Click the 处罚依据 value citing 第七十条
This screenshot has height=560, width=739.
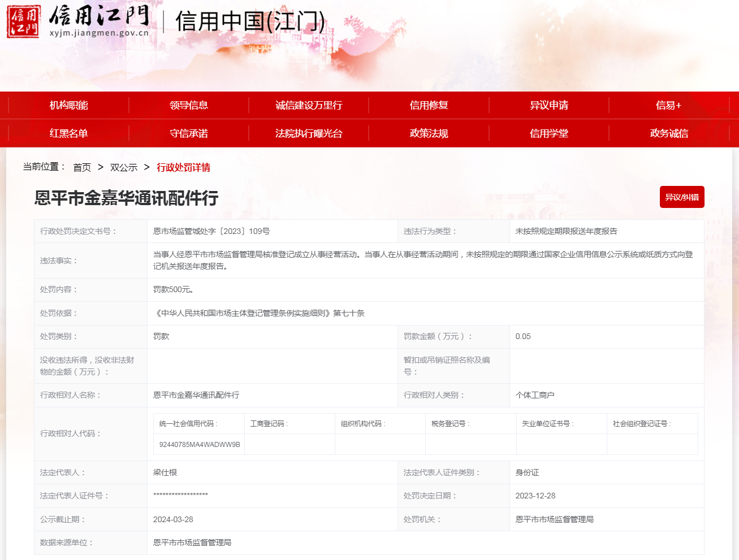pyautogui.click(x=259, y=313)
